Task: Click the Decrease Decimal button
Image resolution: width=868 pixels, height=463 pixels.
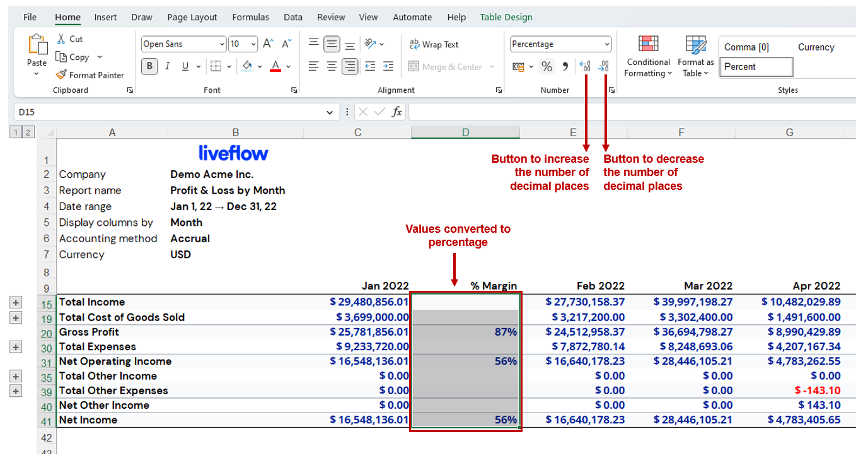Action: tap(603, 67)
